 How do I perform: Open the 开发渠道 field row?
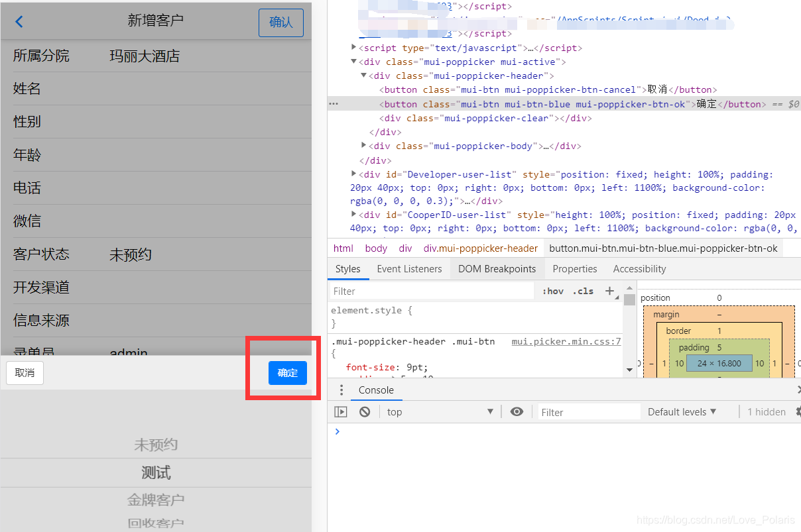click(156, 288)
